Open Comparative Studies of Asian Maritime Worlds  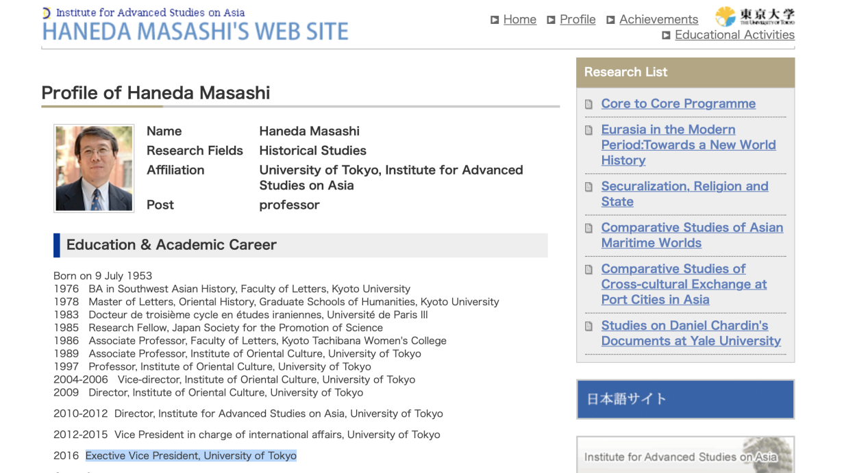coord(692,235)
